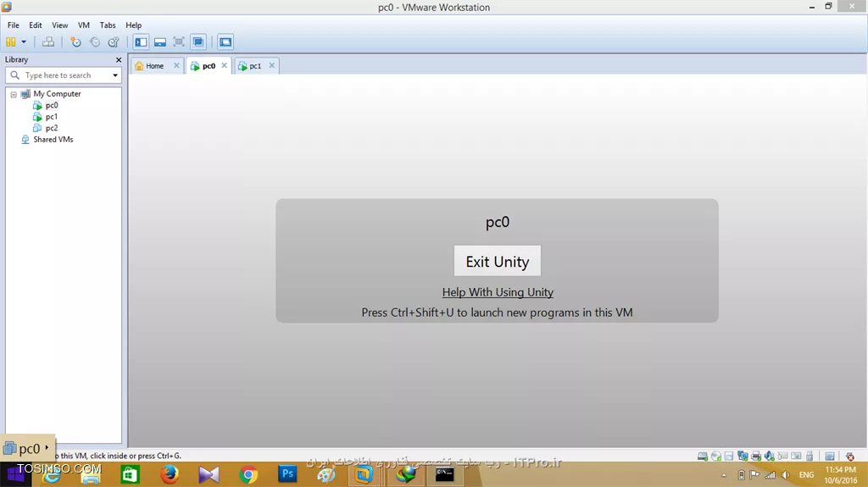868x487 pixels.
Task: Click the Library search field
Action: pyautogui.click(x=64, y=75)
